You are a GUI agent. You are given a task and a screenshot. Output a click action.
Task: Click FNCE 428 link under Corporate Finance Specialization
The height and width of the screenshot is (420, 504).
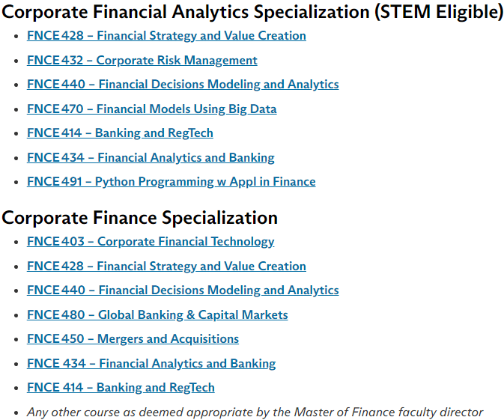coord(166,267)
